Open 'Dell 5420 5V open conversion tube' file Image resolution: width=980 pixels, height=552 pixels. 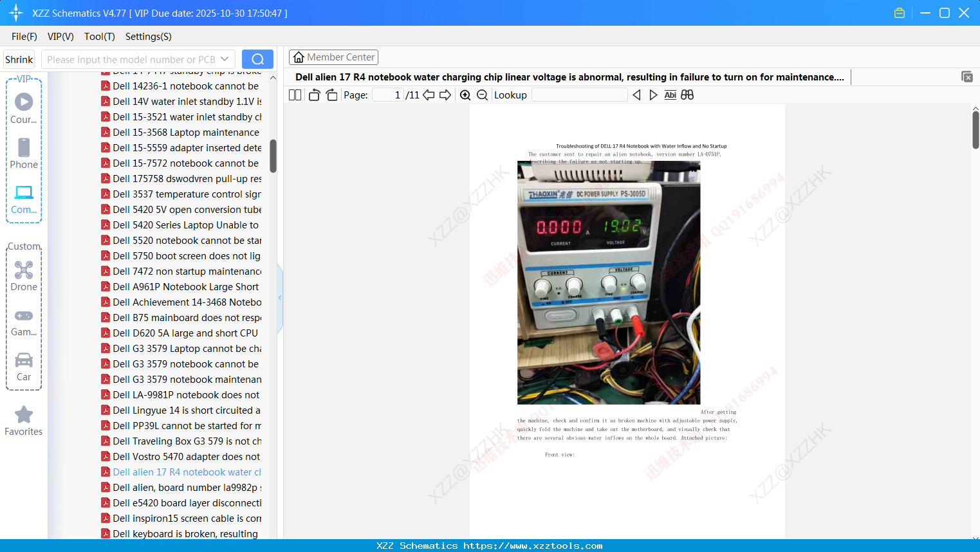pyautogui.click(x=181, y=210)
